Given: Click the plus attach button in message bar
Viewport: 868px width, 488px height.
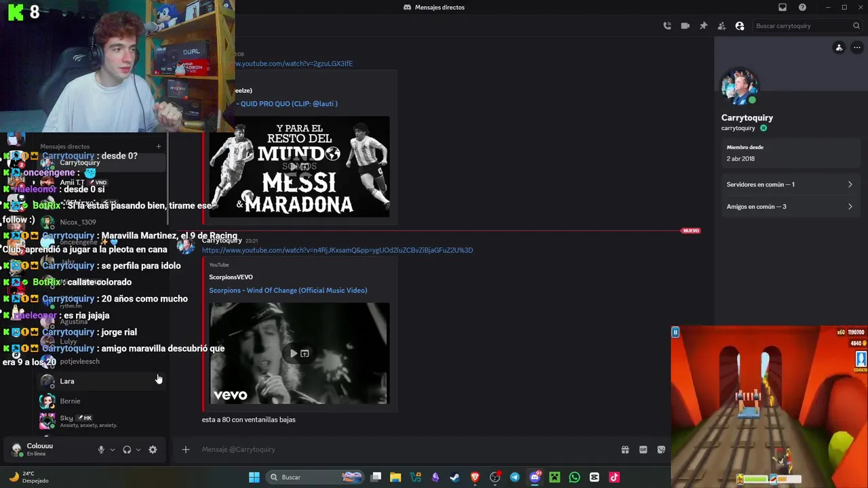Looking at the screenshot, I should tap(185, 449).
